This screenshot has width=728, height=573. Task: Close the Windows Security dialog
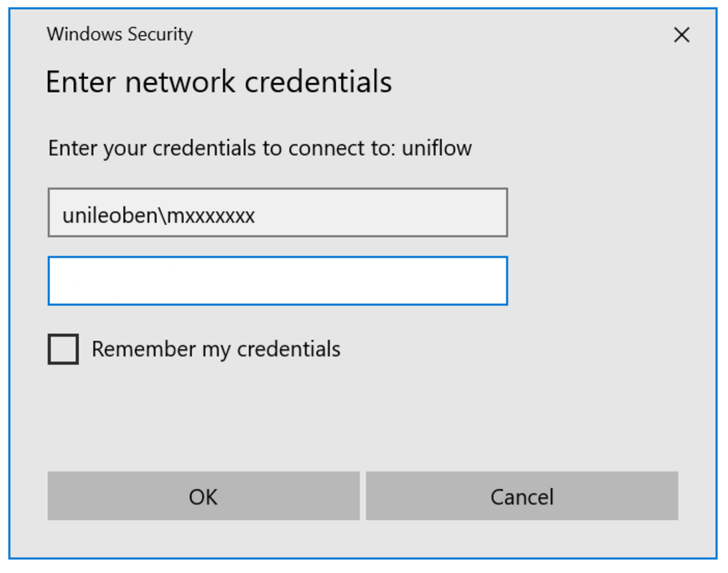coord(681,34)
